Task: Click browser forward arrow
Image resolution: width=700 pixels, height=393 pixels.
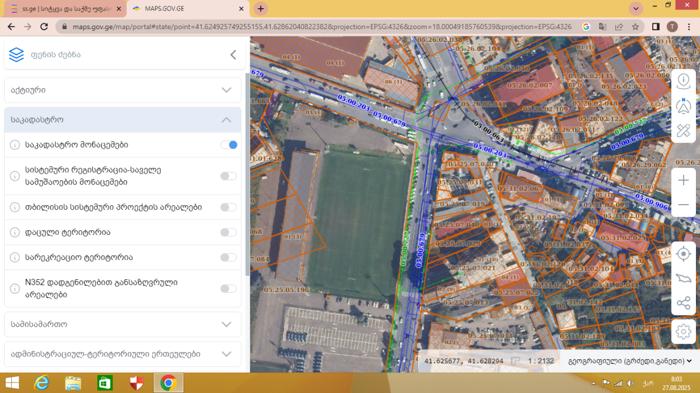Action: click(28, 27)
